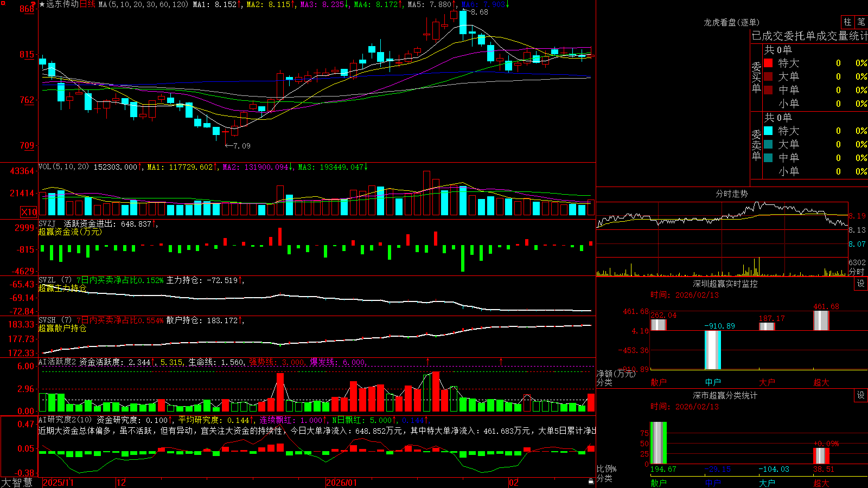Change period via the red 日线 label
This screenshot has height=488, width=868.
tap(87, 4)
